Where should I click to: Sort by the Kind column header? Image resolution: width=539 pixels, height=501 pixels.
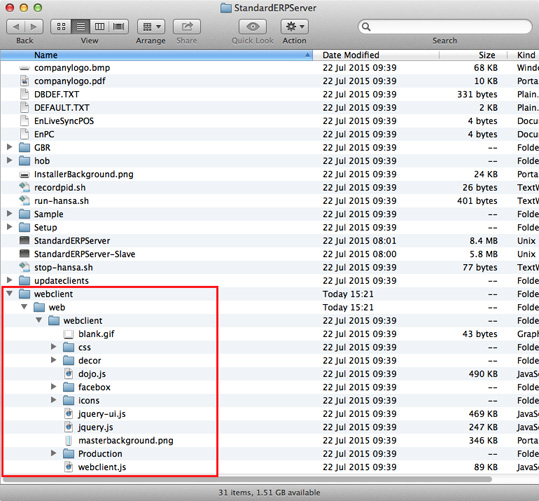[523, 55]
